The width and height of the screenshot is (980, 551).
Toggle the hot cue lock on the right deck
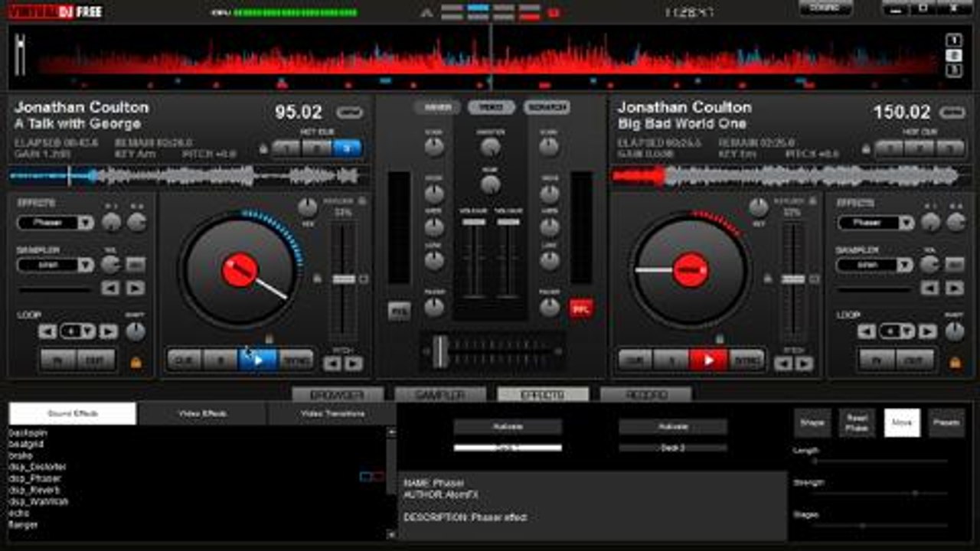(867, 148)
